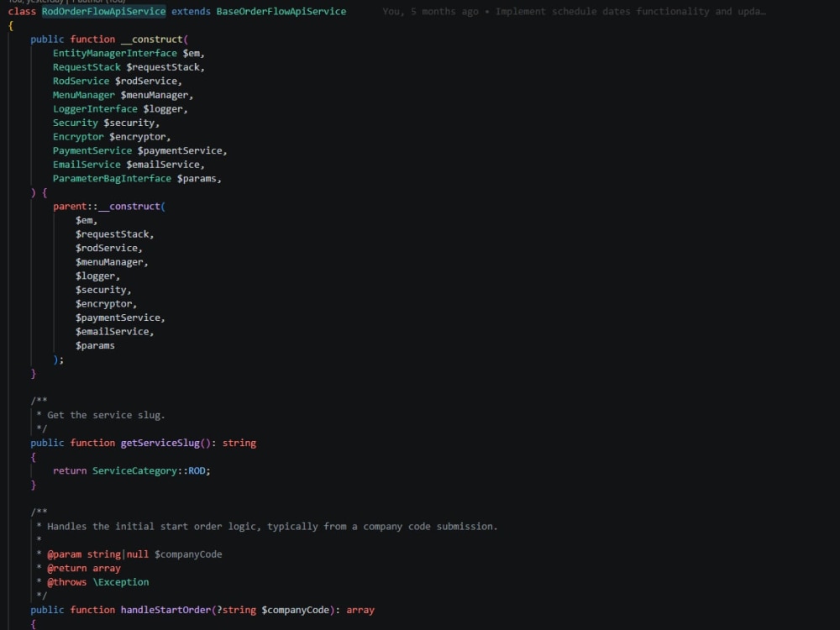This screenshot has width=840, height=630.
Task: Click the Security type hint
Action: click(75, 123)
